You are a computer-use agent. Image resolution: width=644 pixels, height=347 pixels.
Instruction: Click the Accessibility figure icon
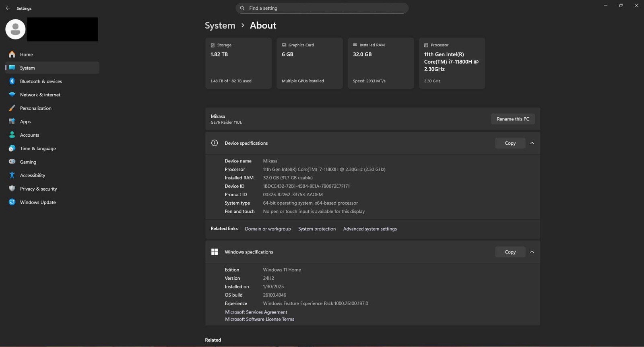(12, 175)
